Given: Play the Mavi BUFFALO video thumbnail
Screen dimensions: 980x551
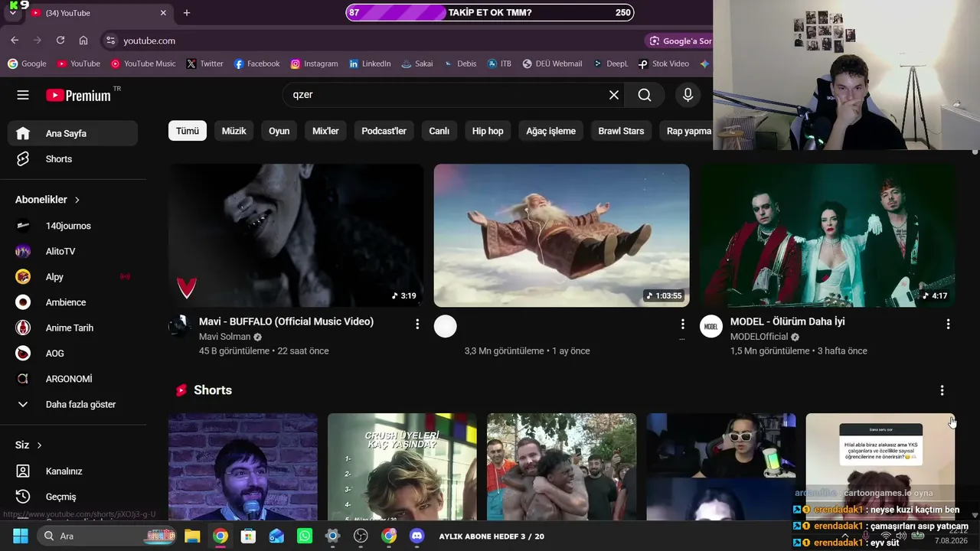Looking at the screenshot, I should (x=296, y=236).
